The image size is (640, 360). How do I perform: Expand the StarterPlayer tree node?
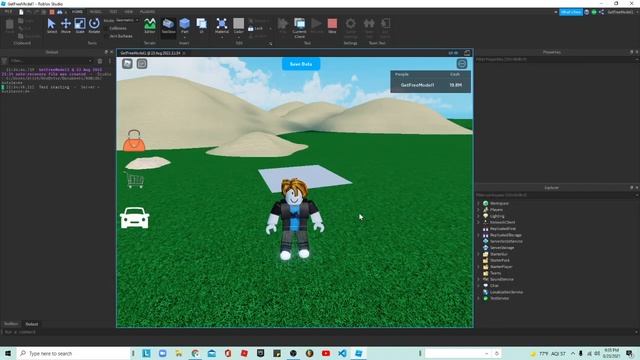[479, 267]
